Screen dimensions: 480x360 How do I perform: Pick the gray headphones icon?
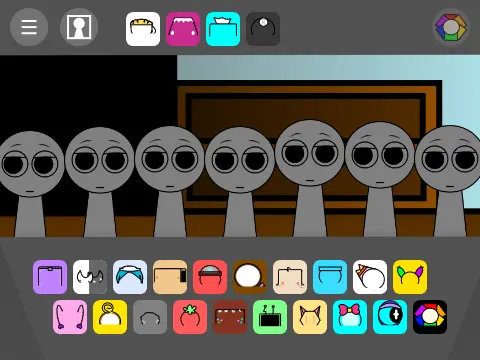pos(150,317)
